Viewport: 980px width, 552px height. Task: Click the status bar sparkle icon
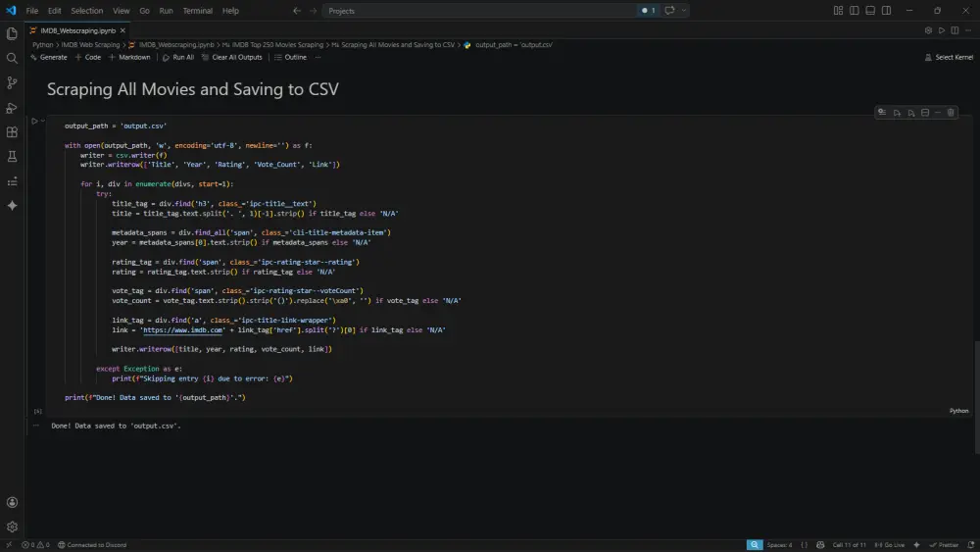pyautogui.click(x=916, y=545)
